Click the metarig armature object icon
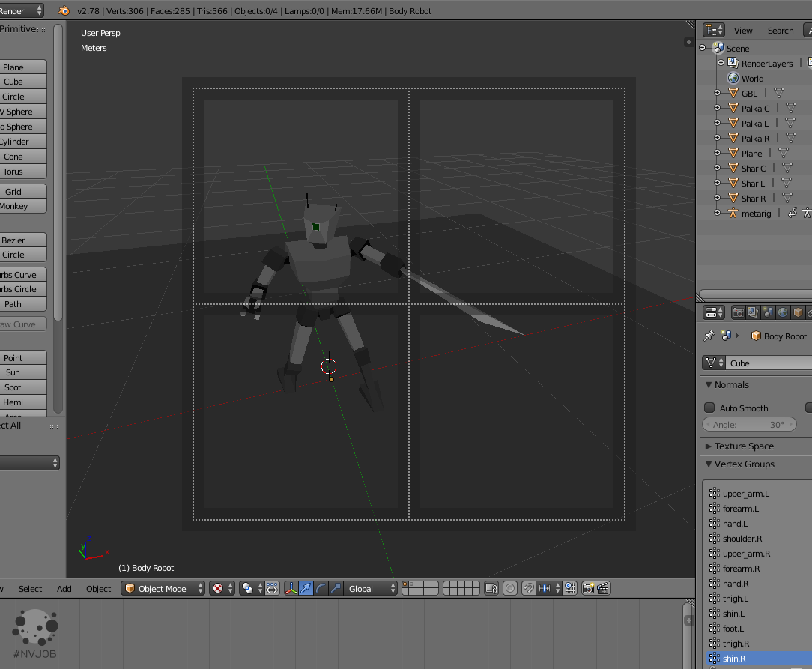Image resolution: width=812 pixels, height=669 pixels. (733, 213)
